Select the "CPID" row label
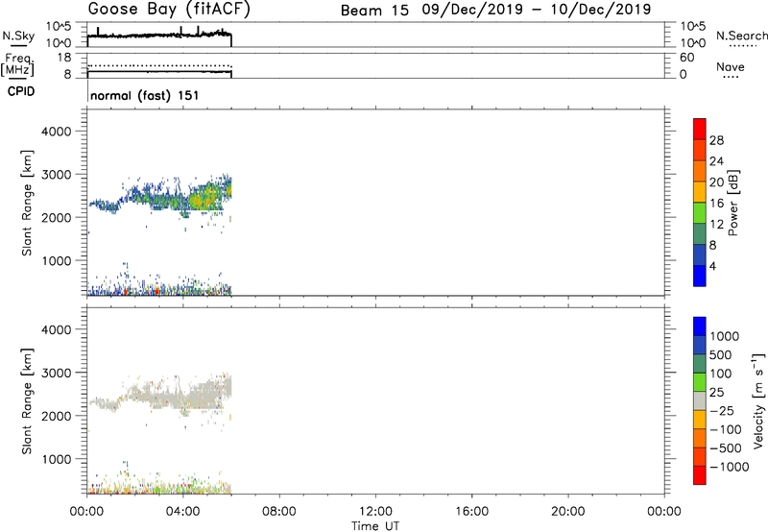 click(x=21, y=91)
